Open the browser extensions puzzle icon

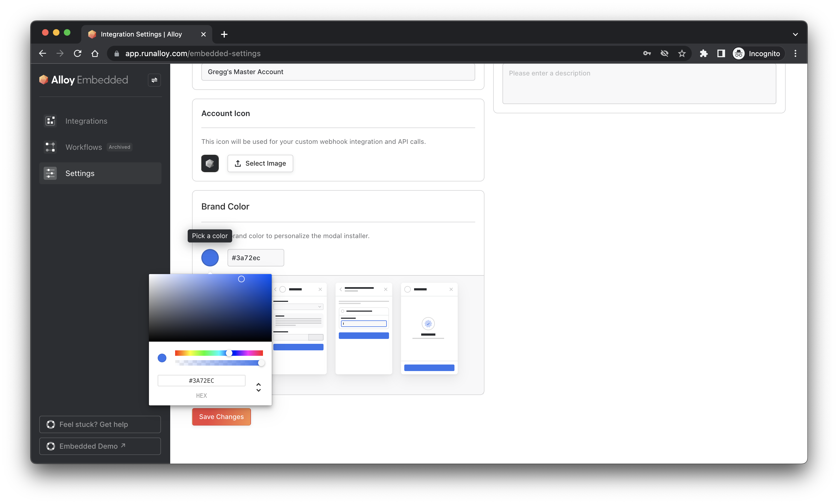(703, 53)
